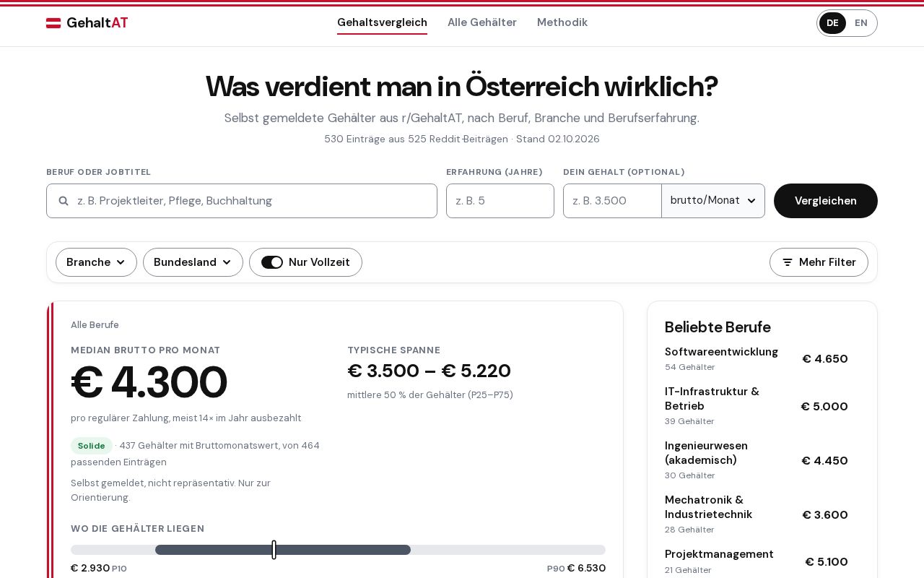Focus the Erfahrung (Jahre) input field
Viewport: 924px width, 578px height.
point(500,201)
